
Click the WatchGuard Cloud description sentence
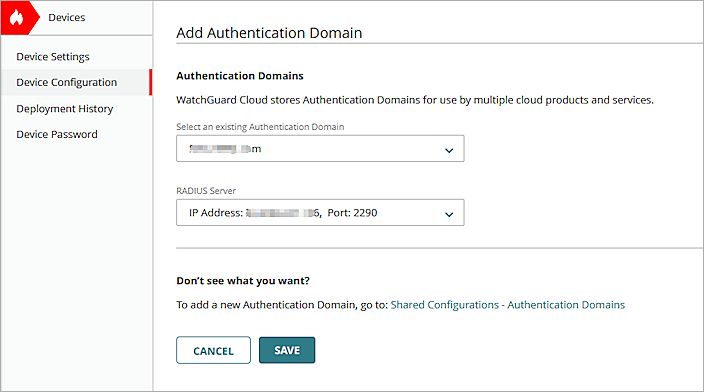[415, 100]
